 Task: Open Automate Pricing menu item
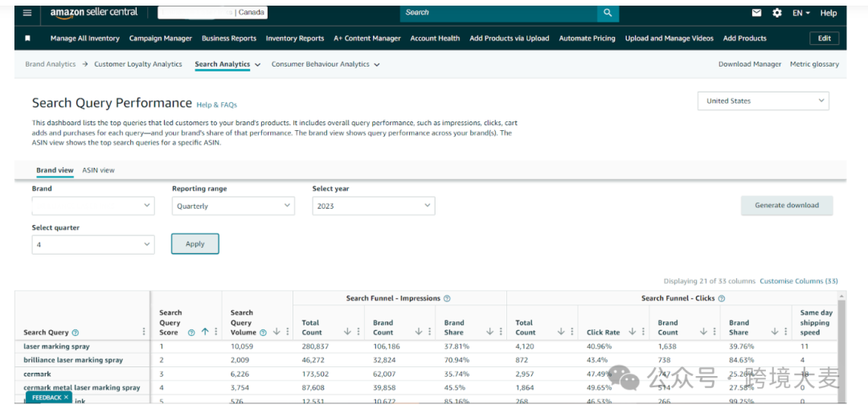587,39
